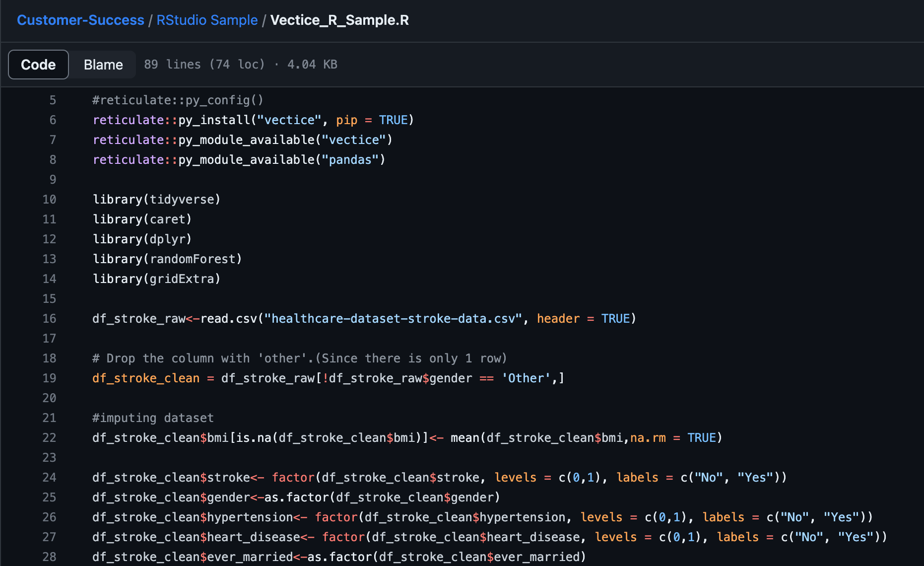
Task: Select line number 19 in the gutter
Action: (50, 378)
